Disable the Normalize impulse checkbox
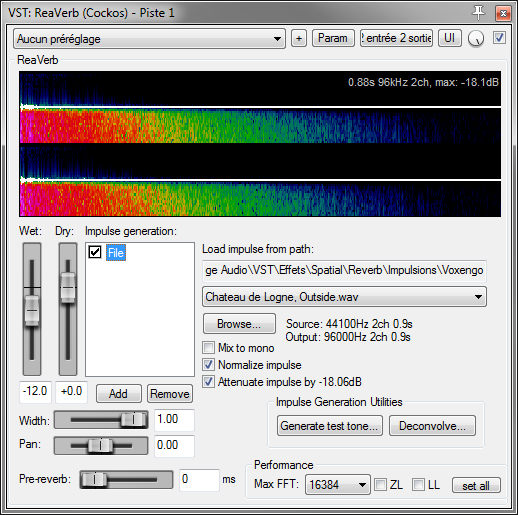 pyautogui.click(x=209, y=365)
